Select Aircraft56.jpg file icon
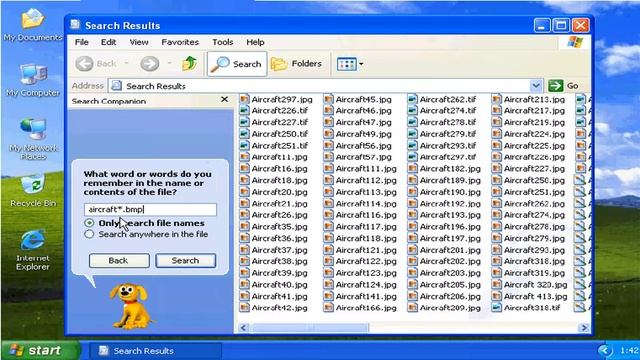The width and height of the screenshot is (640, 360). [x=328, y=145]
